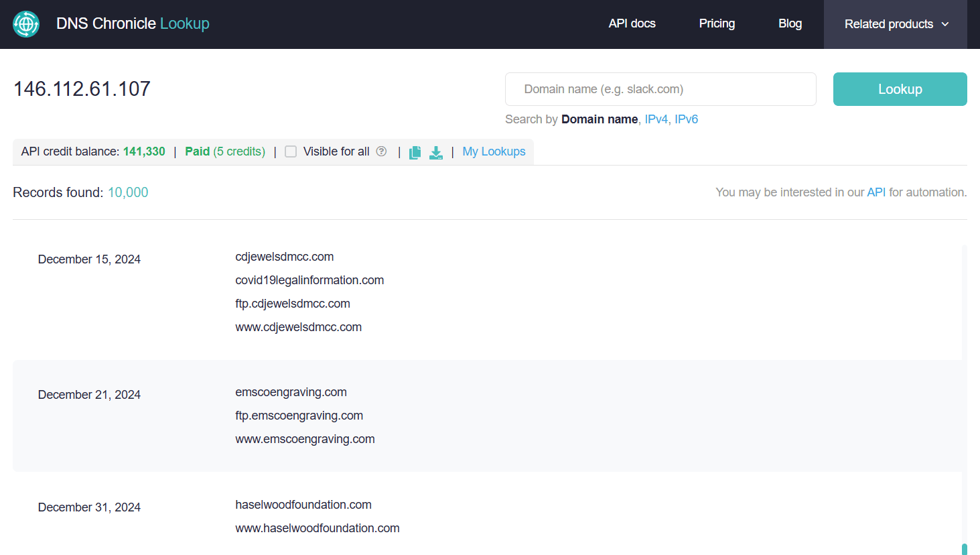Select the Domain name search mode

[600, 119]
